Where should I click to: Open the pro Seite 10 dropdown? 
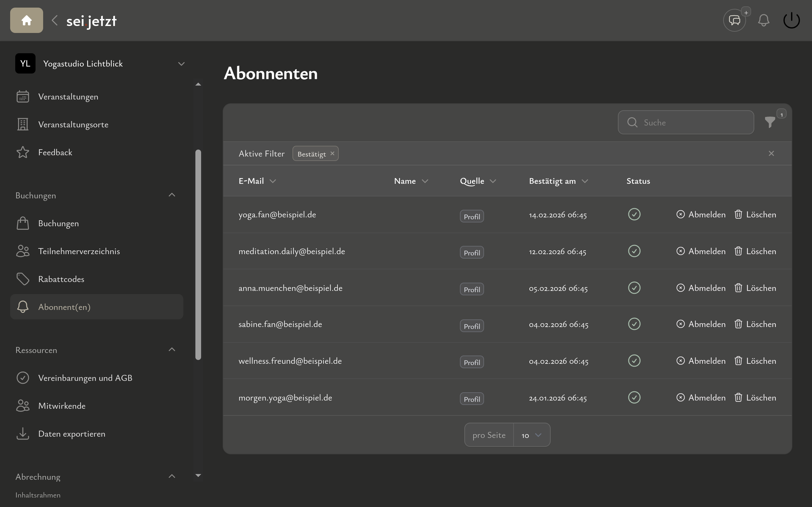pyautogui.click(x=532, y=435)
